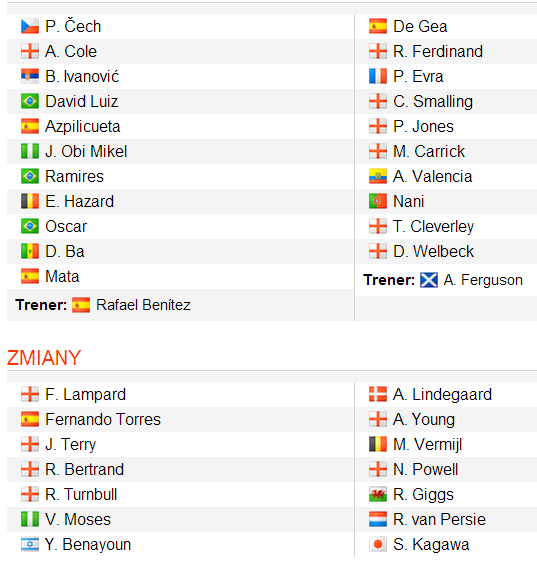Click the Scotland flag next to A. Ferguson
Screen dimensions: 537x563
pyautogui.click(x=429, y=280)
